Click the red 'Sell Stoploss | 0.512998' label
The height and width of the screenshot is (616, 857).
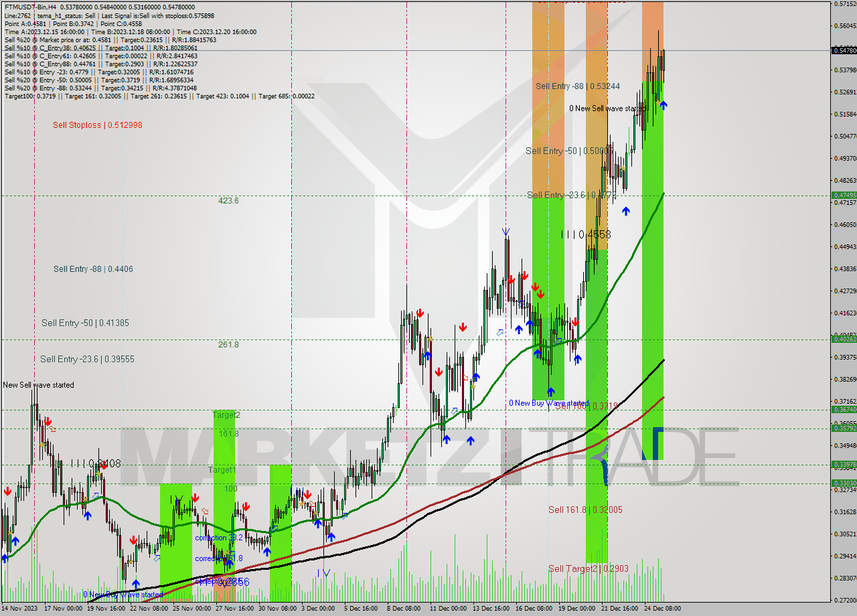[98, 125]
